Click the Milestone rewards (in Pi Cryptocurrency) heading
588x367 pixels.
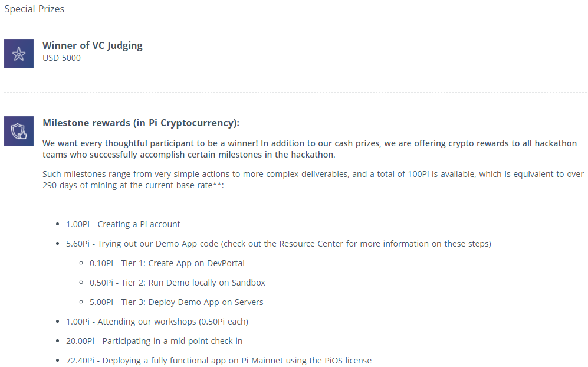point(141,123)
